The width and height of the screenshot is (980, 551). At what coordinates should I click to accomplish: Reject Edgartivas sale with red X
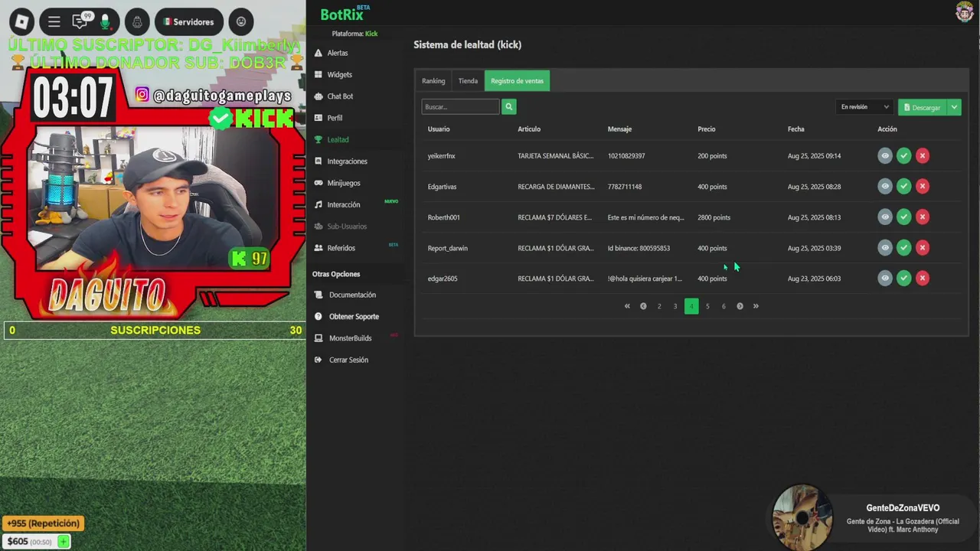[x=923, y=186]
